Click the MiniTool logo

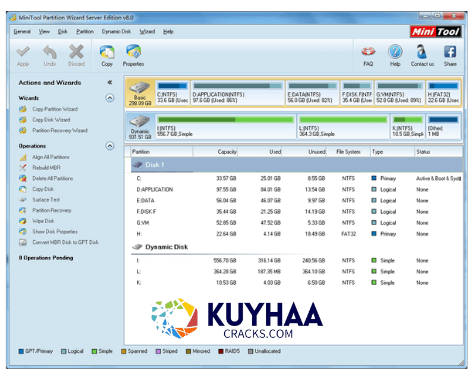coord(436,32)
